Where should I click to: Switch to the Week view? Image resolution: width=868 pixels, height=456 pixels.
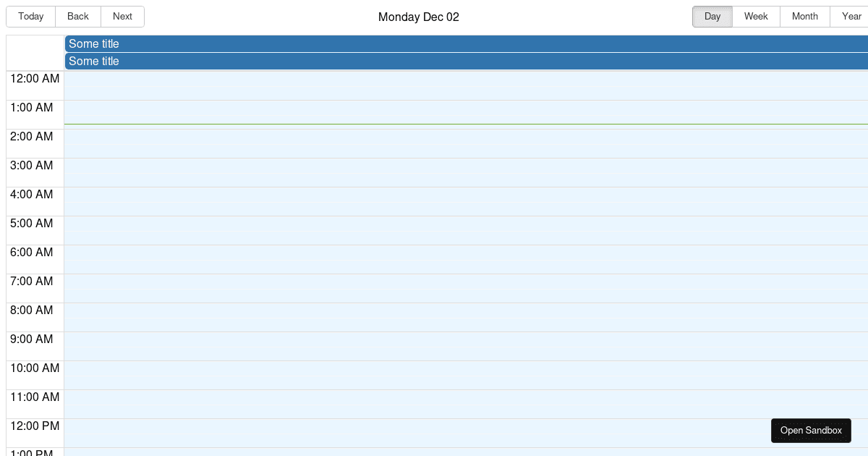(756, 16)
